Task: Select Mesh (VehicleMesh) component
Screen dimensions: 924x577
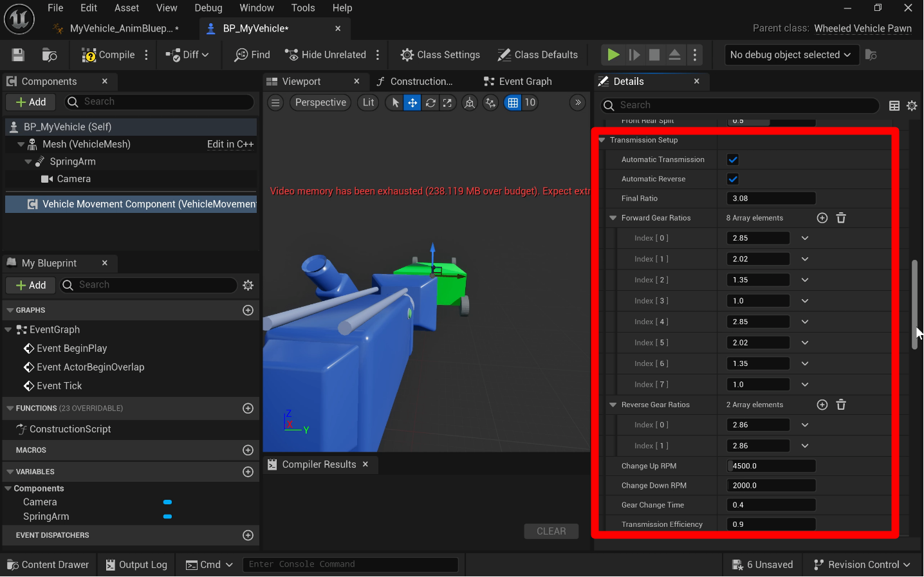Action: pyautogui.click(x=86, y=144)
